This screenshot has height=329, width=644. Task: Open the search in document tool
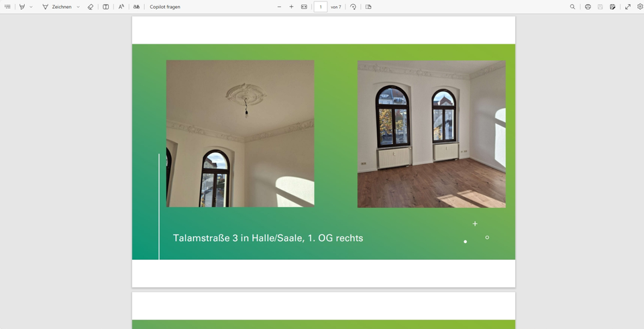pos(572,7)
